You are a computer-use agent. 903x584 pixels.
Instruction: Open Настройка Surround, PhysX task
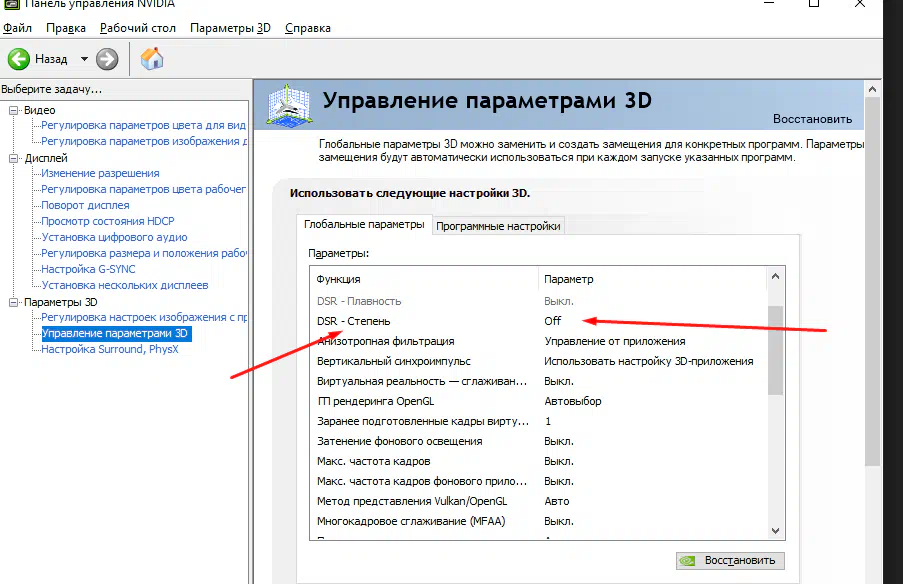point(109,349)
